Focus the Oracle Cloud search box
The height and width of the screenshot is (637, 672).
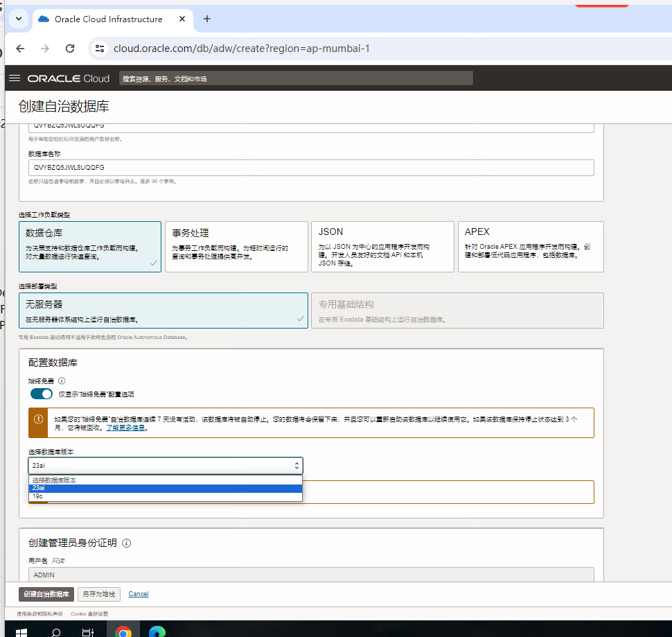296,78
